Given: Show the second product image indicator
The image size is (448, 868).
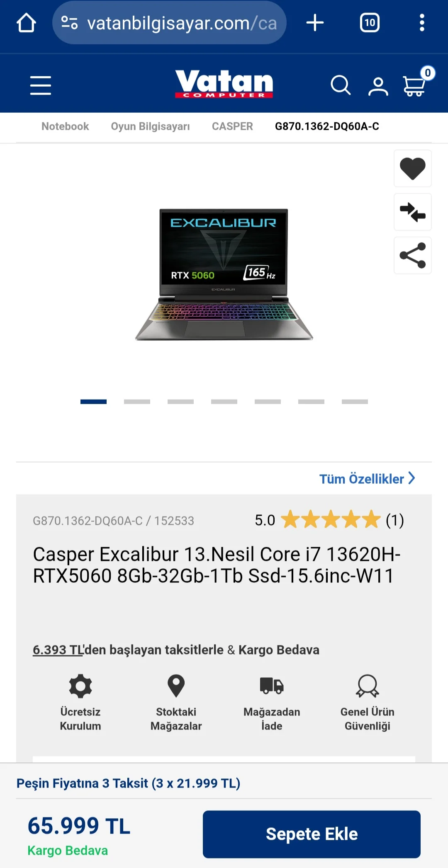Looking at the screenshot, I should [137, 402].
